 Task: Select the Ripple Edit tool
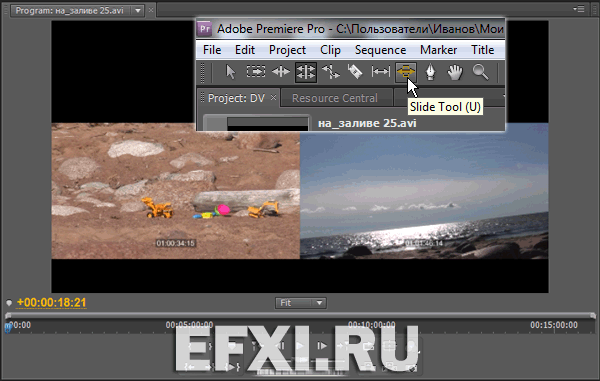coord(280,72)
